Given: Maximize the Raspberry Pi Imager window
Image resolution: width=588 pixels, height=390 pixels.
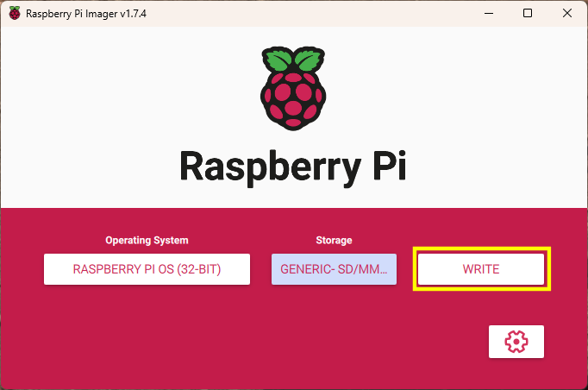Looking at the screenshot, I should (528, 14).
